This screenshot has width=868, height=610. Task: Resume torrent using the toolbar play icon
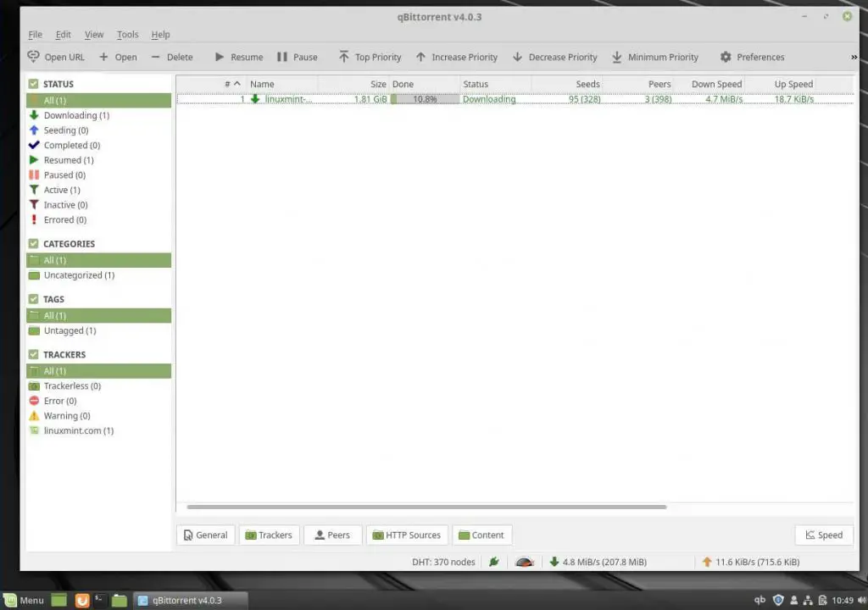(239, 57)
